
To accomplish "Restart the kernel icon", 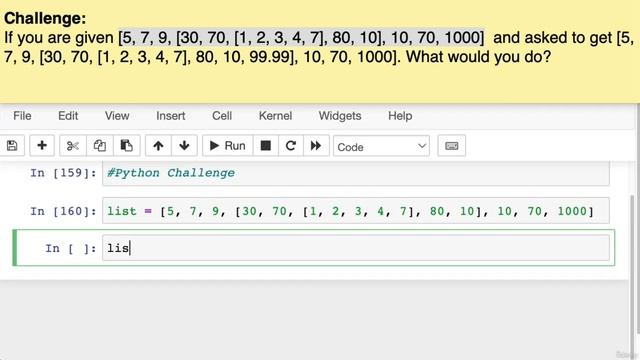I will coord(291,146).
